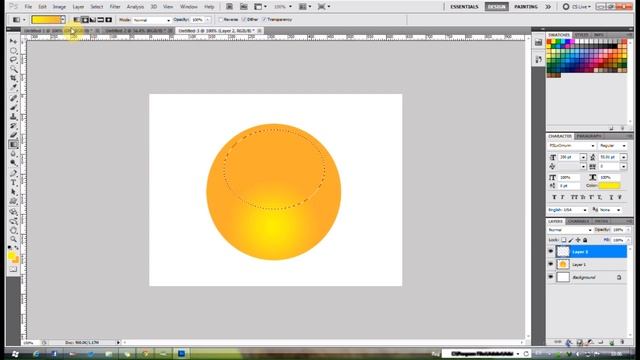Select the History Brush tool

coord(13,126)
